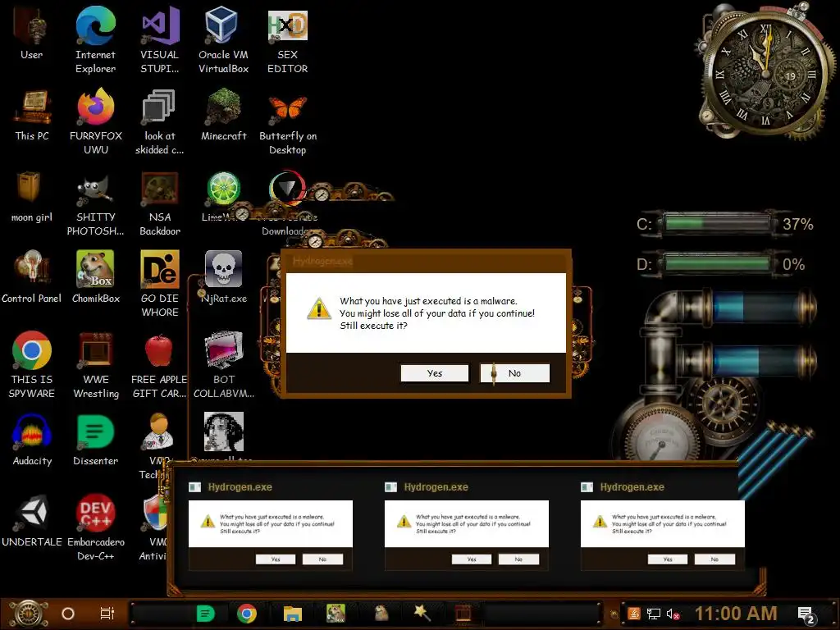Screen dimensions: 840x630
Task: Open the 'GO DIE WHORE' De icon
Action: click(160, 284)
